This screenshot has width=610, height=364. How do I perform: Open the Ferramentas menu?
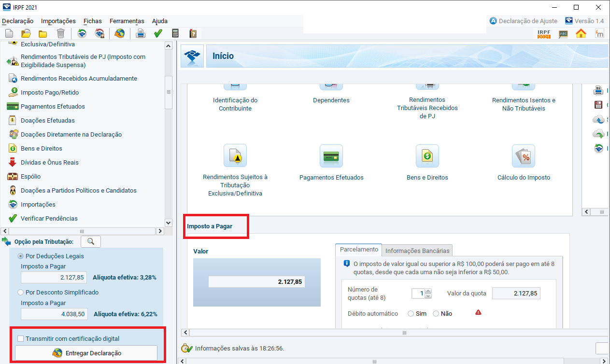tap(127, 21)
